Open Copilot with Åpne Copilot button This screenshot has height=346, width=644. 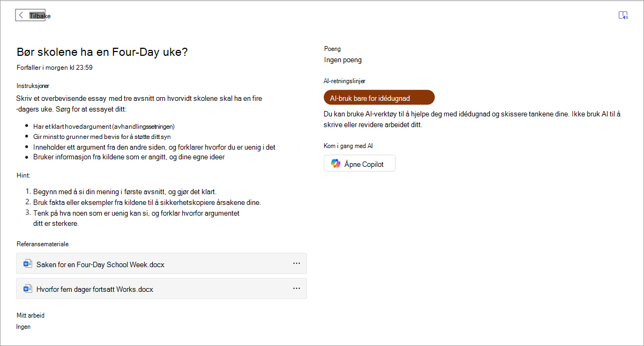360,164
